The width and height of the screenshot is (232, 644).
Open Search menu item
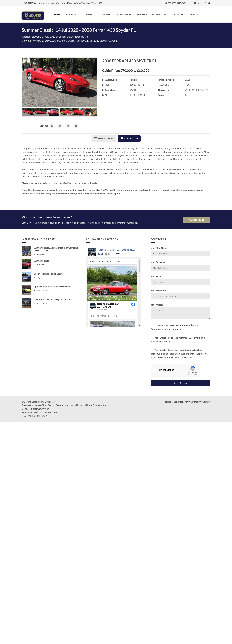(194, 14)
